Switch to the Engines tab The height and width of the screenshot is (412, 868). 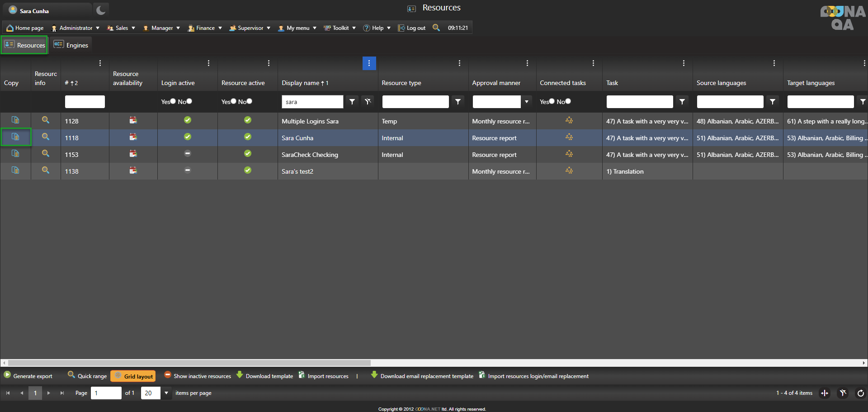tap(71, 45)
